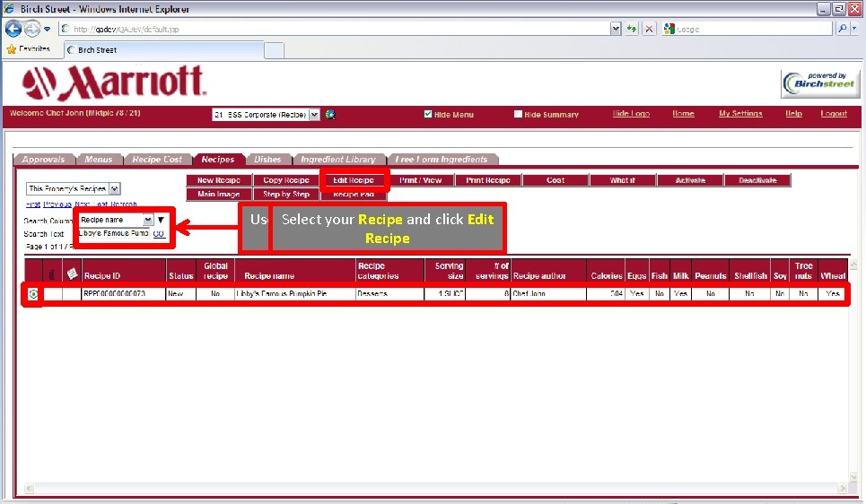Click the browser Forward arrow button
This screenshot has width=866, height=504.
point(32,29)
